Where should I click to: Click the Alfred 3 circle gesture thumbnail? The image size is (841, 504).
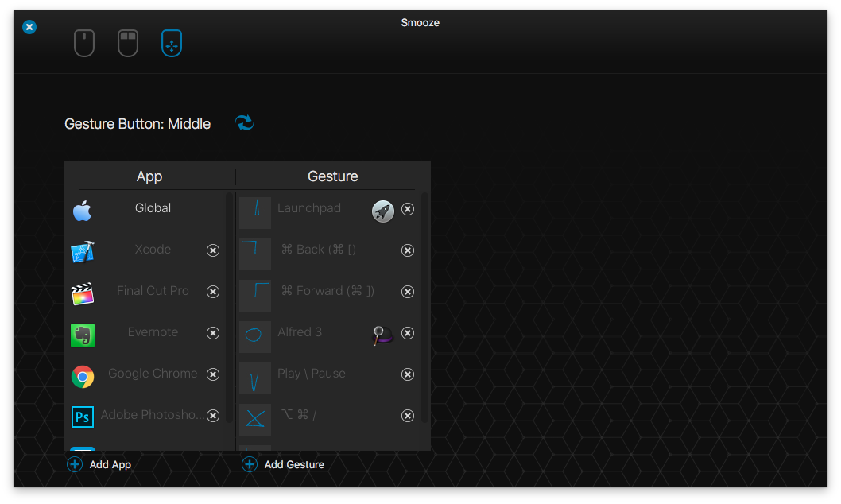[255, 337]
